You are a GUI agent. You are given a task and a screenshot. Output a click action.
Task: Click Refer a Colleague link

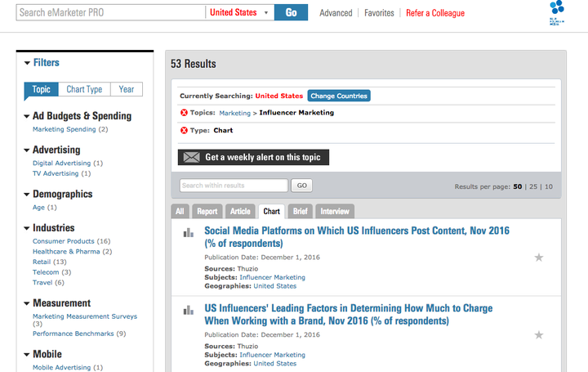click(x=435, y=13)
